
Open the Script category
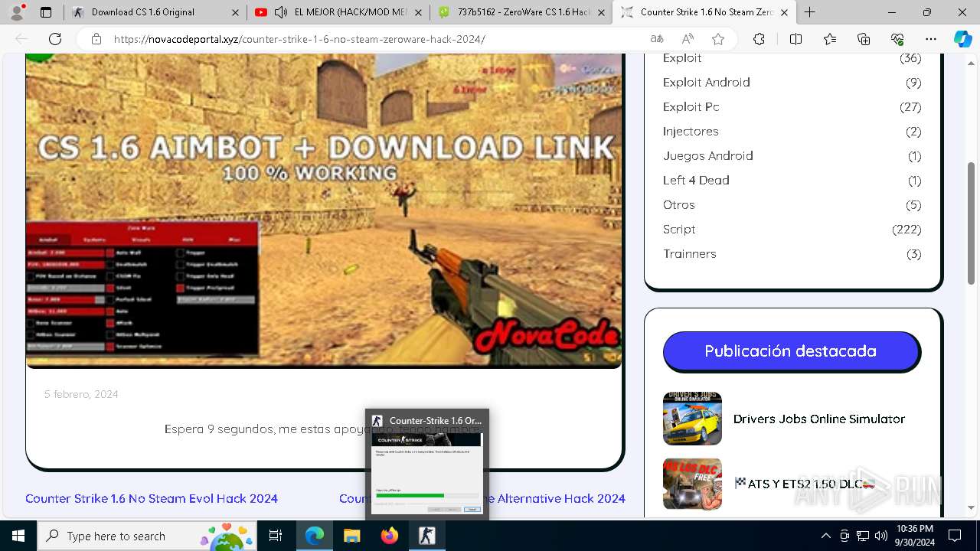point(679,230)
